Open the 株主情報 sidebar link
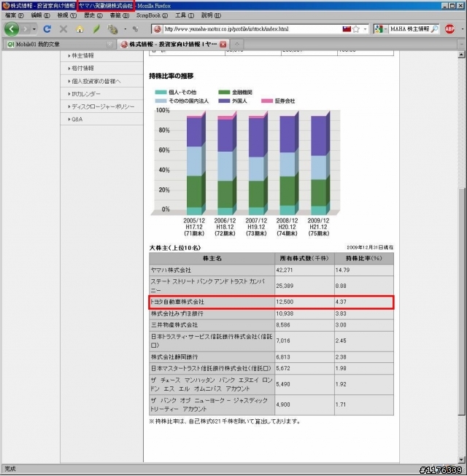The width and height of the screenshot is (467, 476). click(x=82, y=56)
